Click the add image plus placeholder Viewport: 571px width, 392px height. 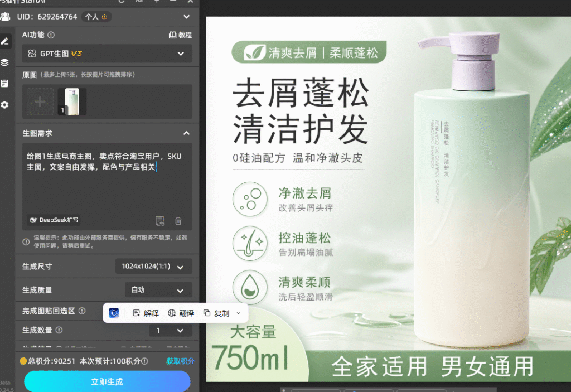coord(40,101)
